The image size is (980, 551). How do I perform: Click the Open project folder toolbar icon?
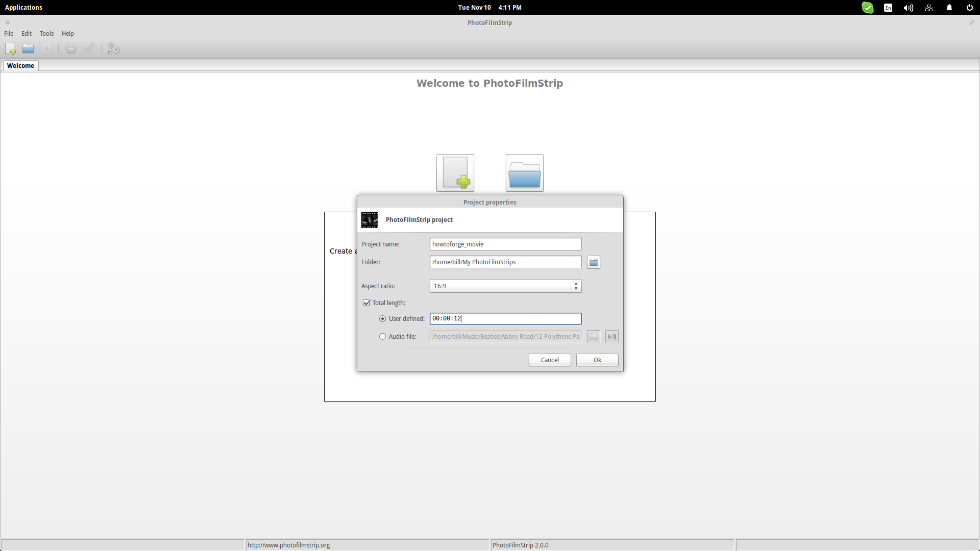coord(28,48)
